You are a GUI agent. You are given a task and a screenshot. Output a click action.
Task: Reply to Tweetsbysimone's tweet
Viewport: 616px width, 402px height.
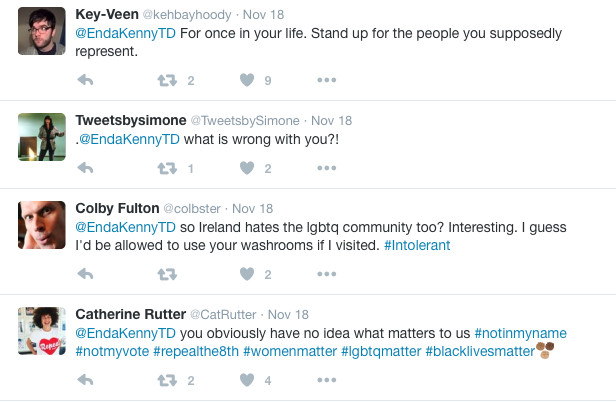coord(85,168)
